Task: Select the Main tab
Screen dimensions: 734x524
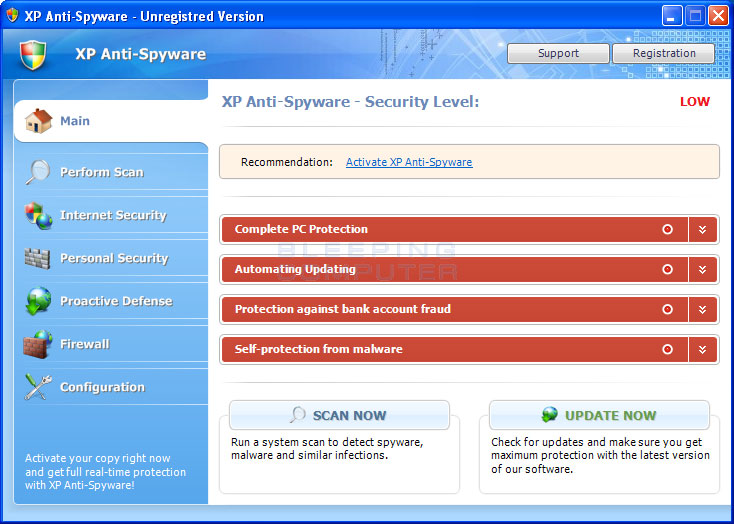Action: point(111,121)
